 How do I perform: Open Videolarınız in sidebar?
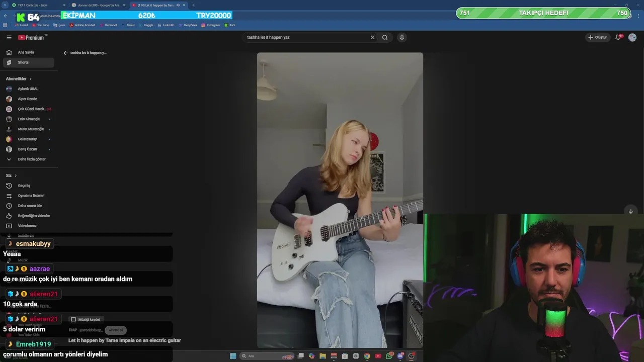tap(29, 226)
